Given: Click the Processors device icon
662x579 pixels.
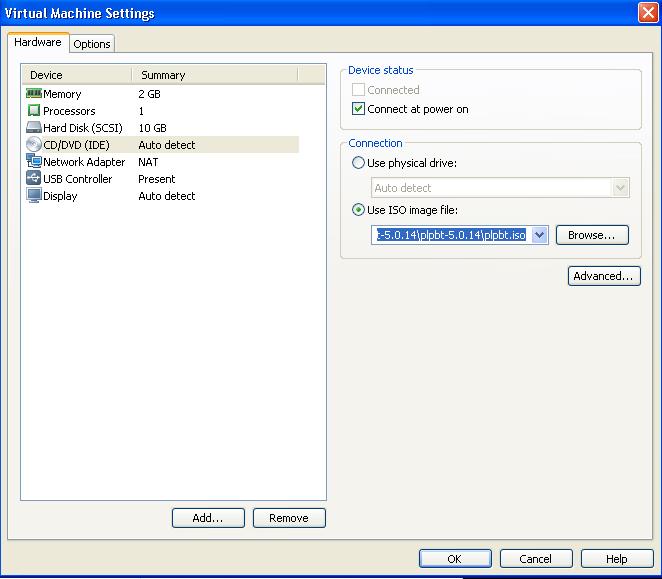Looking at the screenshot, I should 34,111.
